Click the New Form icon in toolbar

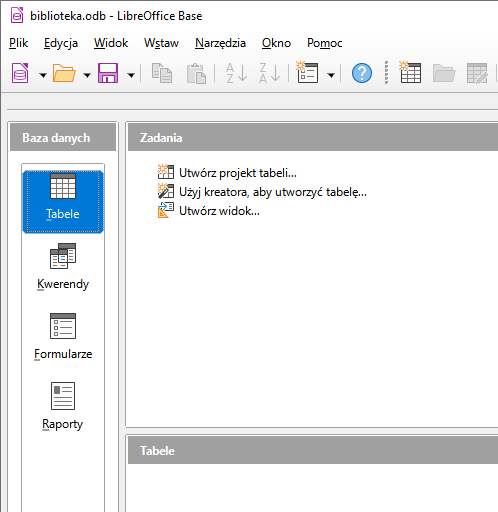tap(307, 72)
